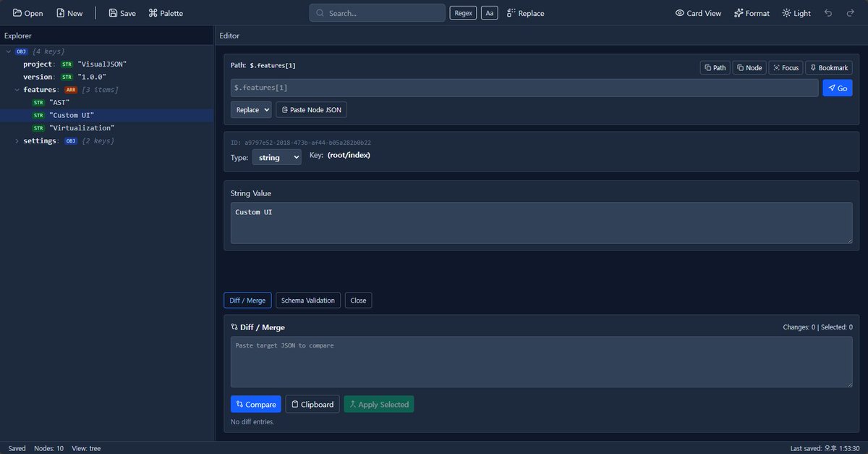Bookmark the current node

click(x=829, y=67)
